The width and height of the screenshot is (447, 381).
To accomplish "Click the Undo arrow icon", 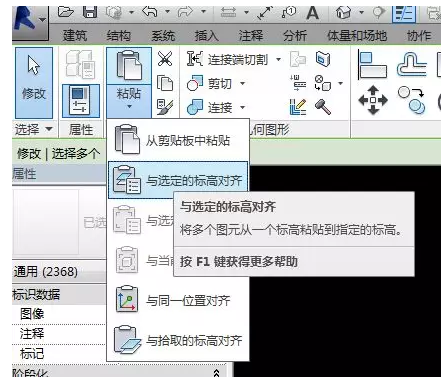I will click(x=150, y=12).
